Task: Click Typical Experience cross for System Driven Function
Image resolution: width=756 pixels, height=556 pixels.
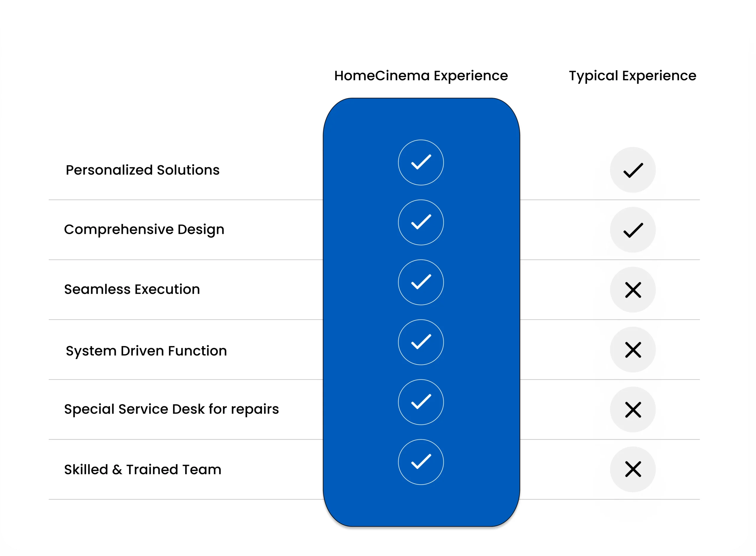Action: (633, 350)
